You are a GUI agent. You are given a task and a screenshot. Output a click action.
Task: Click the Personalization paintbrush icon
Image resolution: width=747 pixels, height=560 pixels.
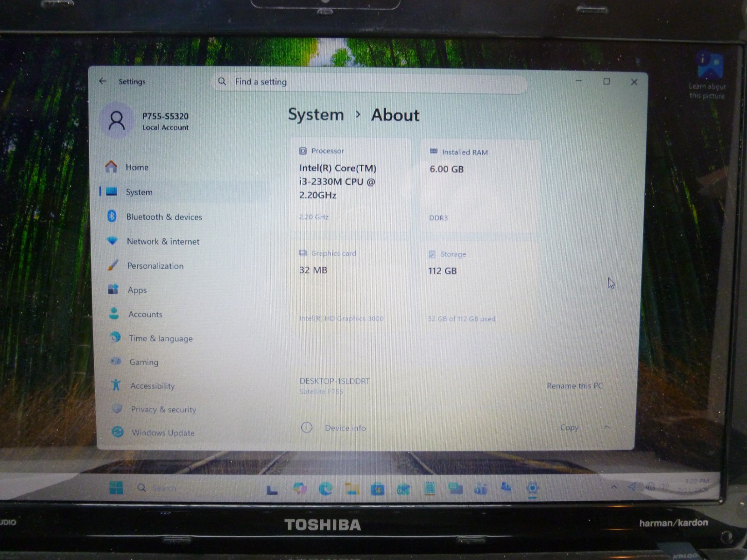(x=113, y=265)
